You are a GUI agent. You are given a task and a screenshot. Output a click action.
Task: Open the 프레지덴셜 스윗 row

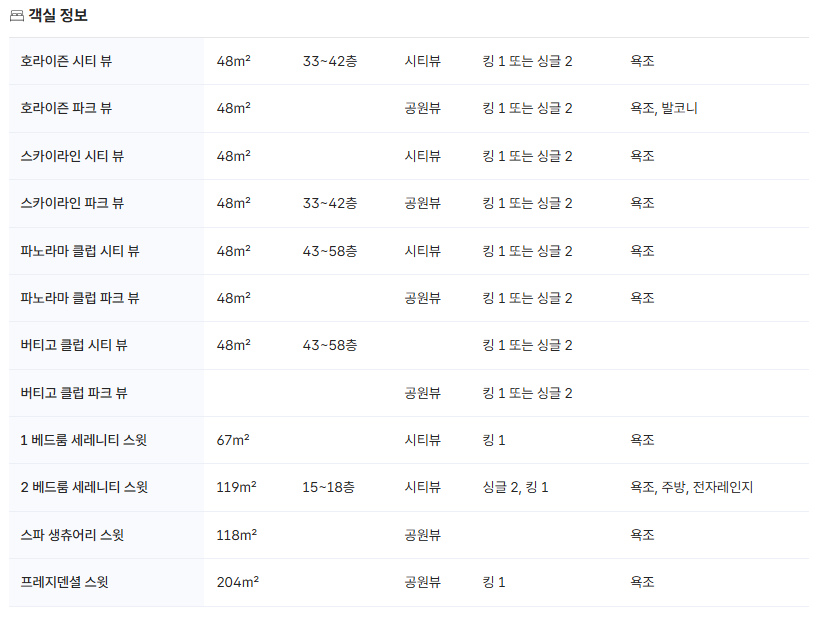(x=65, y=582)
